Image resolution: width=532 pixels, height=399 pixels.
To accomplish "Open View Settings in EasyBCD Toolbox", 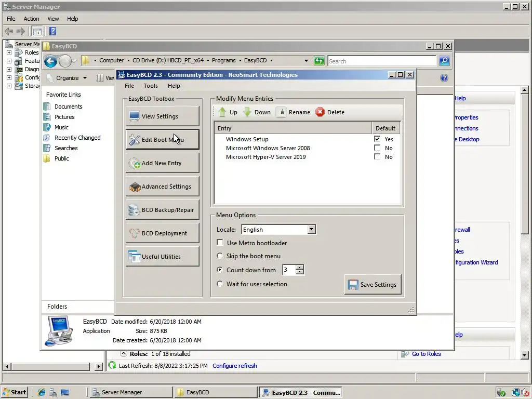I will coord(162,116).
